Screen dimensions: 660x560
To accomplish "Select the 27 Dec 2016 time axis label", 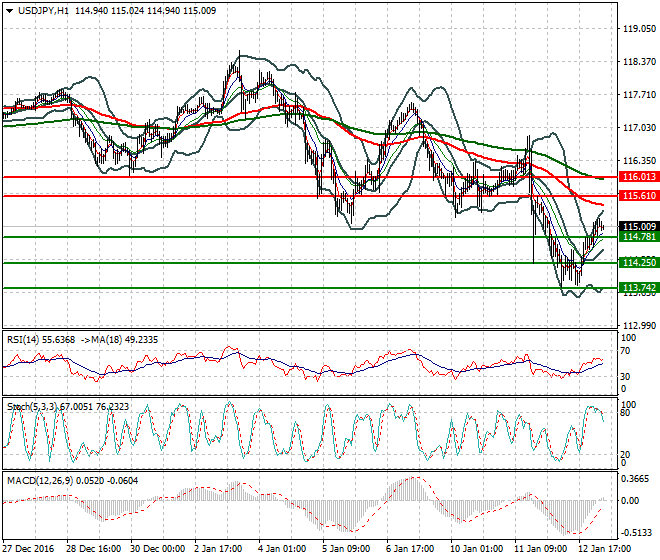I will 28,549.
